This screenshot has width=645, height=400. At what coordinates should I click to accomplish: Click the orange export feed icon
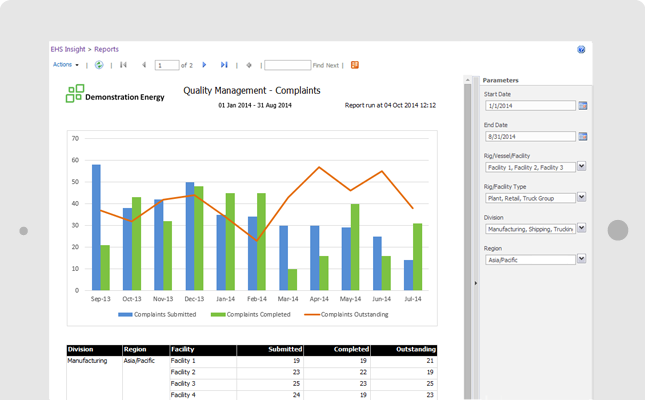[355, 65]
